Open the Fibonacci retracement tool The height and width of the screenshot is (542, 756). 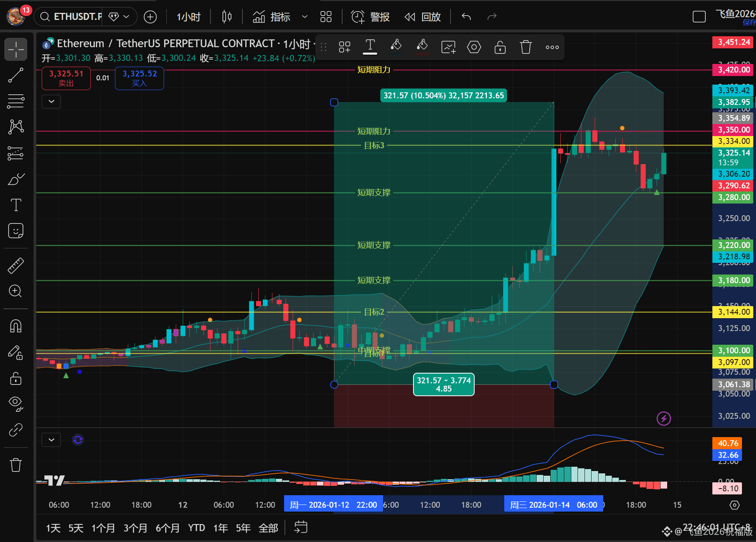[x=16, y=101]
